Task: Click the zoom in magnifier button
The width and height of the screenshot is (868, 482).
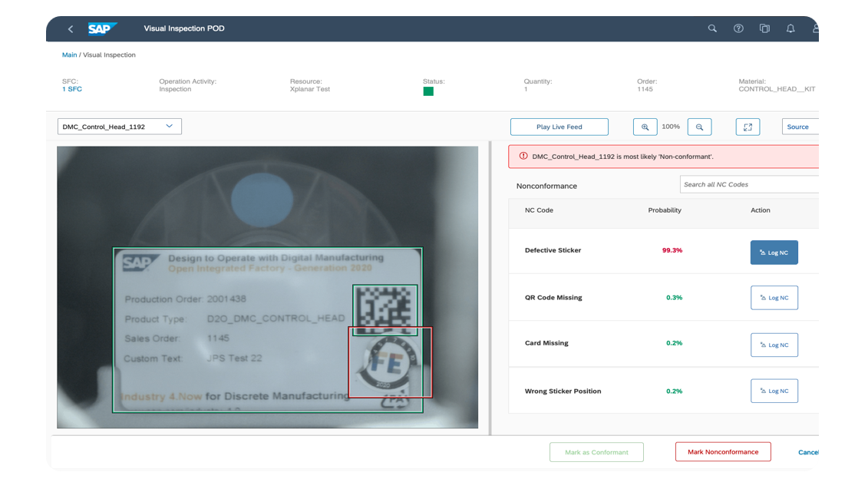Action: click(x=645, y=127)
